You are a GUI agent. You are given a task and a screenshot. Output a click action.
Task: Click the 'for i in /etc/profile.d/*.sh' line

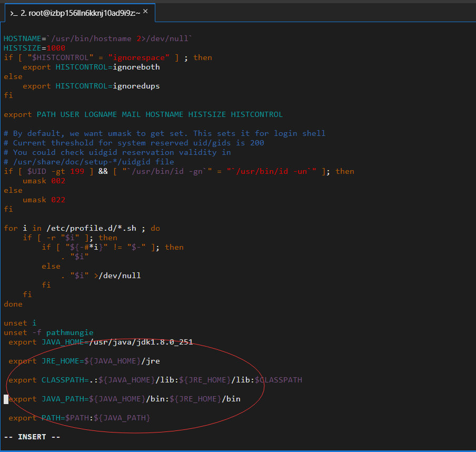coord(82,228)
